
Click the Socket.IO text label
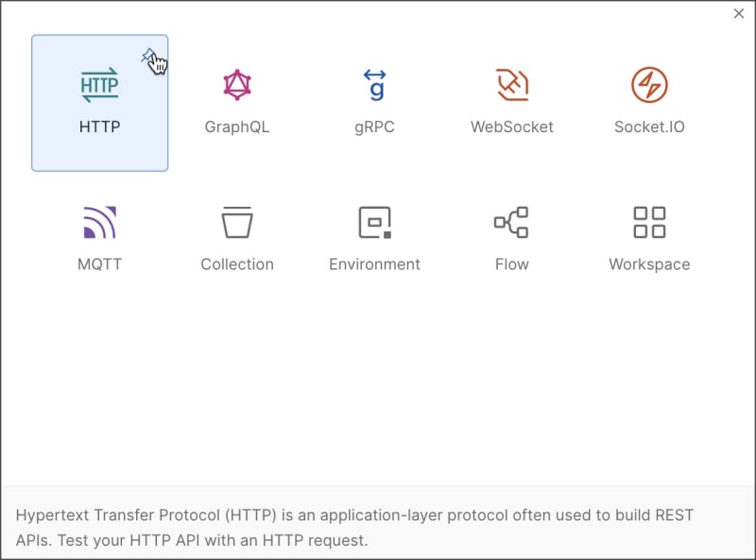pyautogui.click(x=649, y=127)
